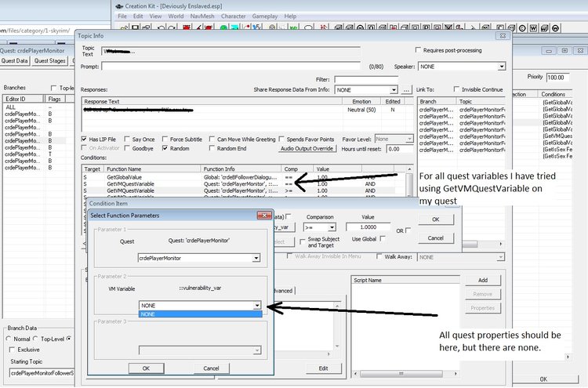Choose the highlighted NONE list entry
The width and height of the screenshot is (588, 388).
[x=200, y=314]
